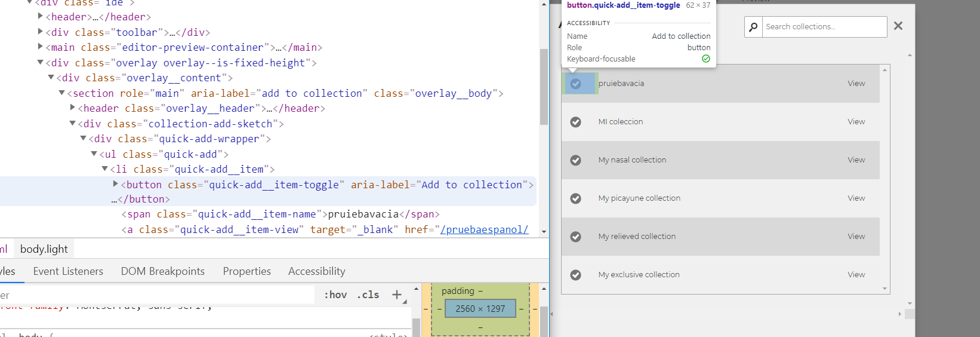Viewport: 980px width, 337px height.
Task: Toggle the My nasal collection checkmark
Action: pos(576,160)
